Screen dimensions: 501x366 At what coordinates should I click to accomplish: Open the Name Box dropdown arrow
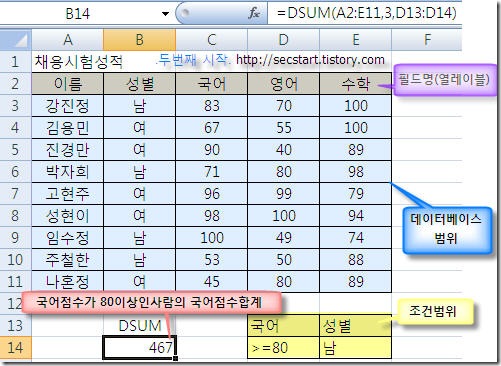[x=165, y=14]
